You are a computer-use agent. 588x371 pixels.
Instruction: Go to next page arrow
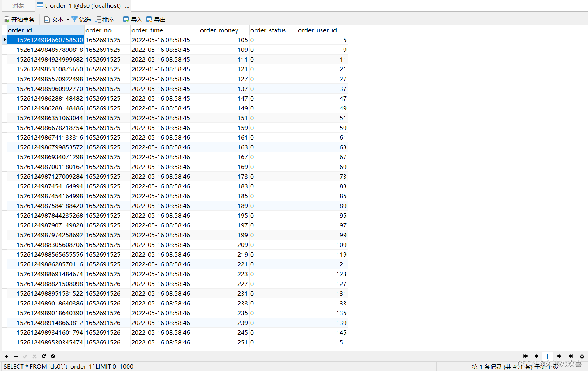pos(559,356)
